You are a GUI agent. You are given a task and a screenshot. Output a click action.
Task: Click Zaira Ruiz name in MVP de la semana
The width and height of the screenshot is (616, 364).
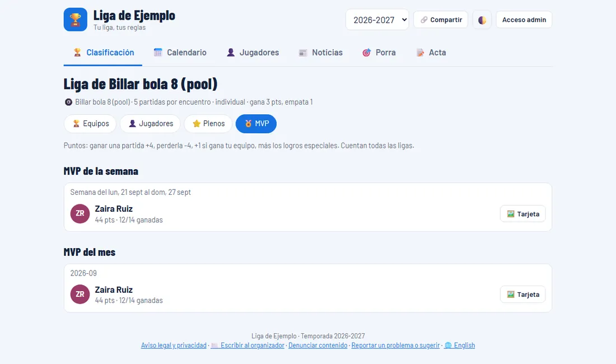114,209
